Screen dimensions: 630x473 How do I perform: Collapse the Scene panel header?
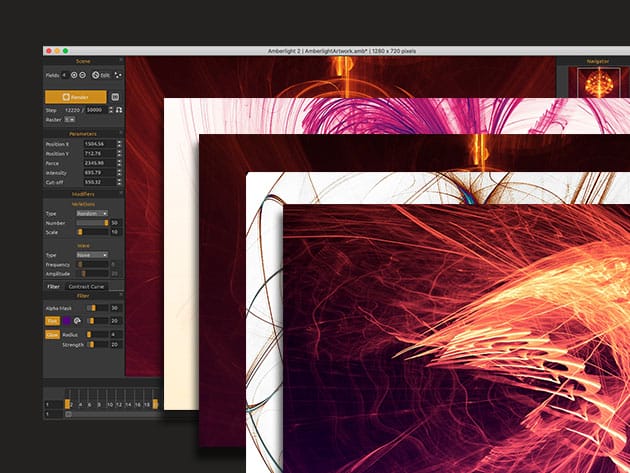(x=83, y=61)
